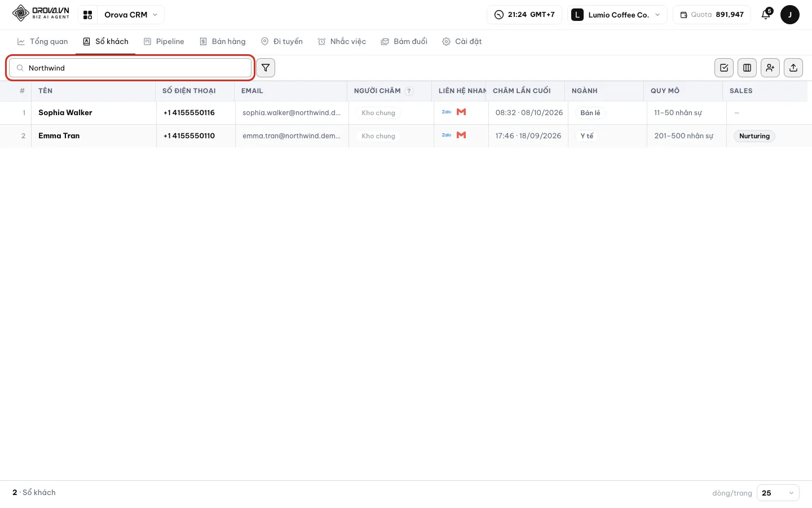Open Emma Tran's customer record
Screen dimensions: 812x508
tap(59, 136)
